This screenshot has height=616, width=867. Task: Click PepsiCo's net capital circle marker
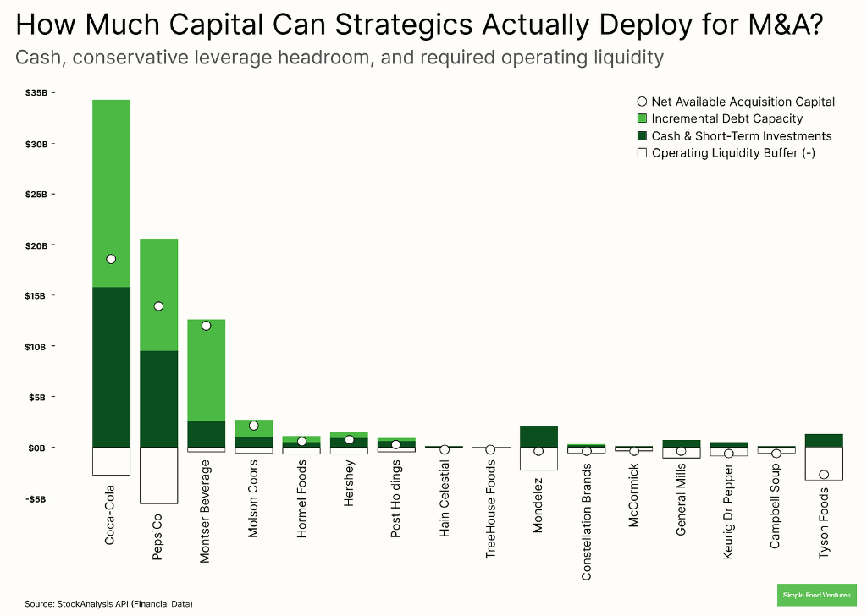[157, 307]
